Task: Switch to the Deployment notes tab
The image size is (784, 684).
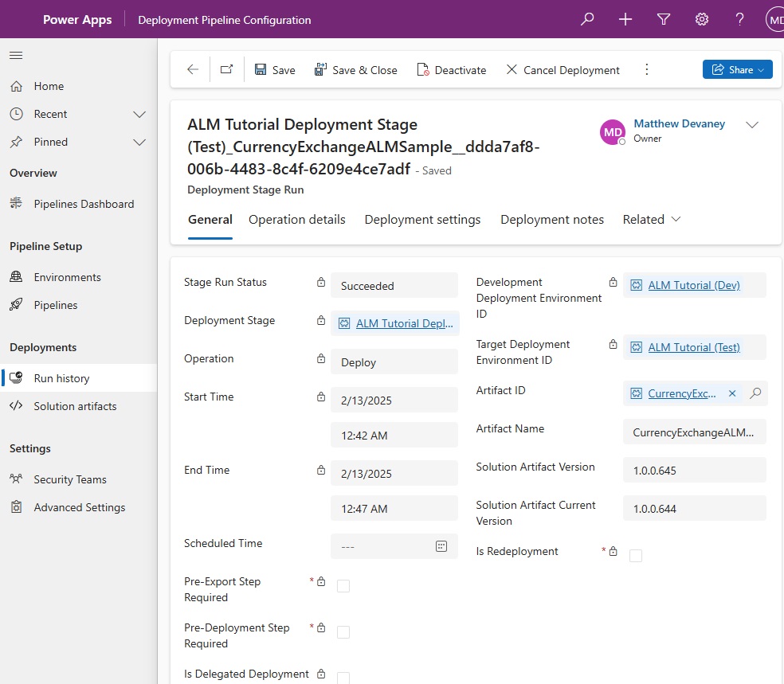Action: coord(552,219)
